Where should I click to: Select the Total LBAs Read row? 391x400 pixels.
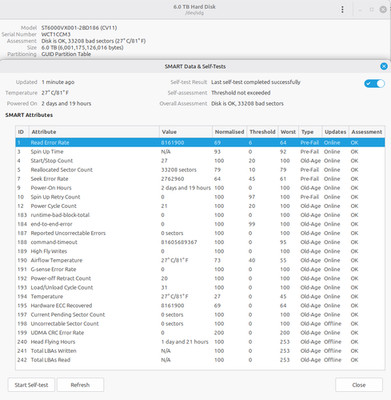200,360
